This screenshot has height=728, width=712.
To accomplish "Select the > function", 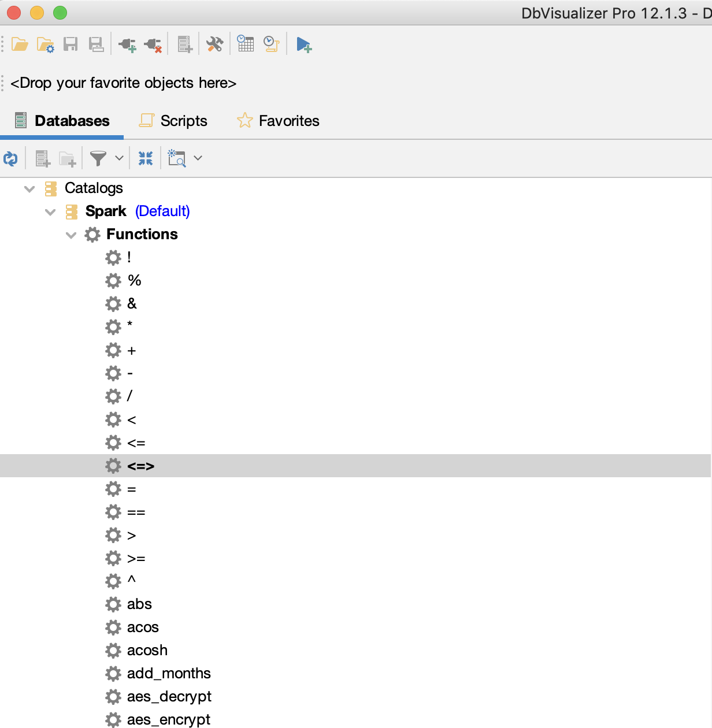I will point(132,536).
